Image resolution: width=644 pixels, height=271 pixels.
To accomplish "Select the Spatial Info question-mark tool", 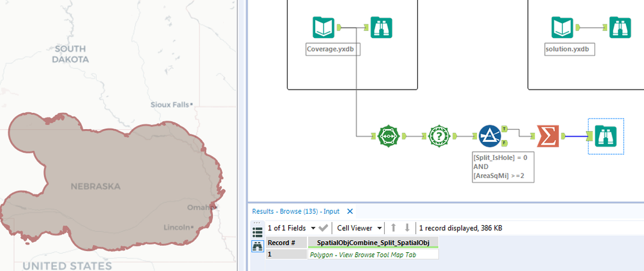I will [439, 136].
